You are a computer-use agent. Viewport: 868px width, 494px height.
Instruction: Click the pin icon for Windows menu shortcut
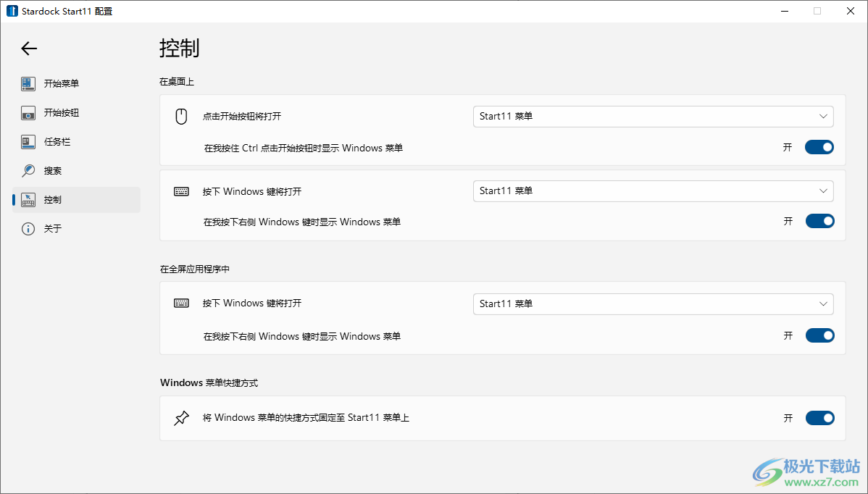tap(181, 418)
